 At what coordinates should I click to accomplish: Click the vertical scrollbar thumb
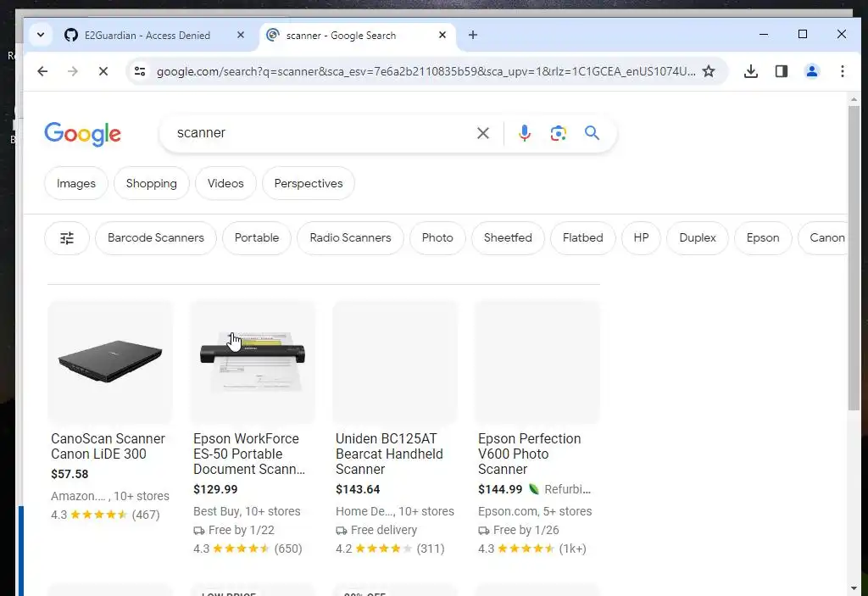[854, 258]
